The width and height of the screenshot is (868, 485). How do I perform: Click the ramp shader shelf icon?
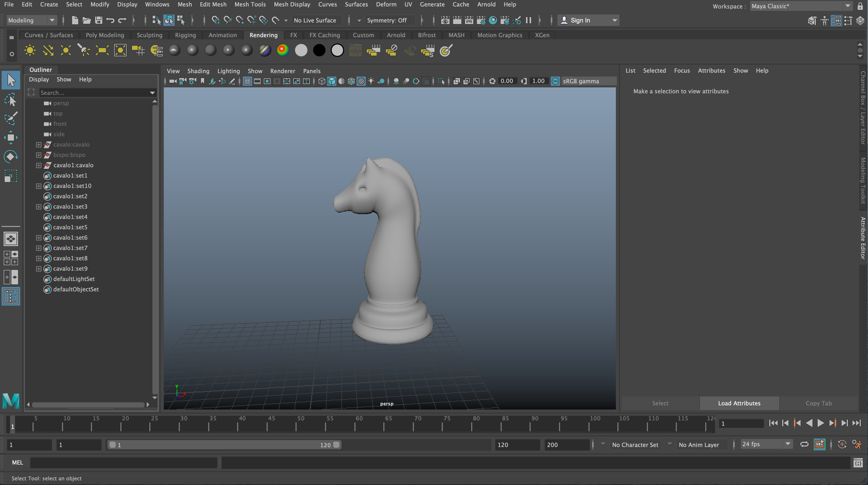click(283, 50)
